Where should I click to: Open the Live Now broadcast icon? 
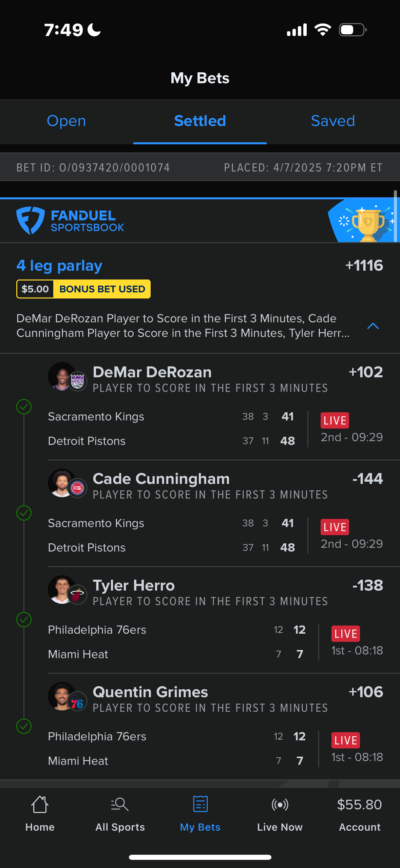(x=280, y=804)
